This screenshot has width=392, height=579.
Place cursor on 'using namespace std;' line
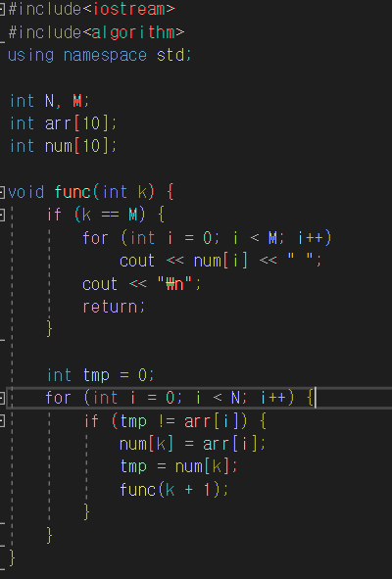[x=99, y=56]
